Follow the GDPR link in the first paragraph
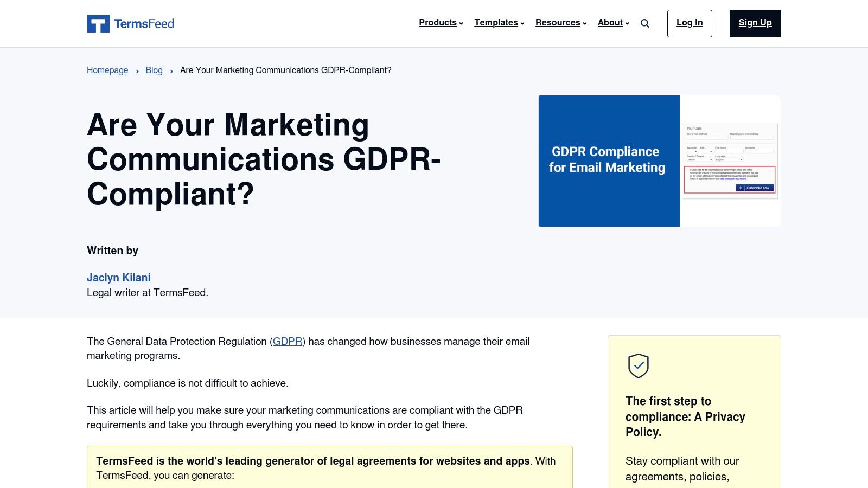 [288, 342]
